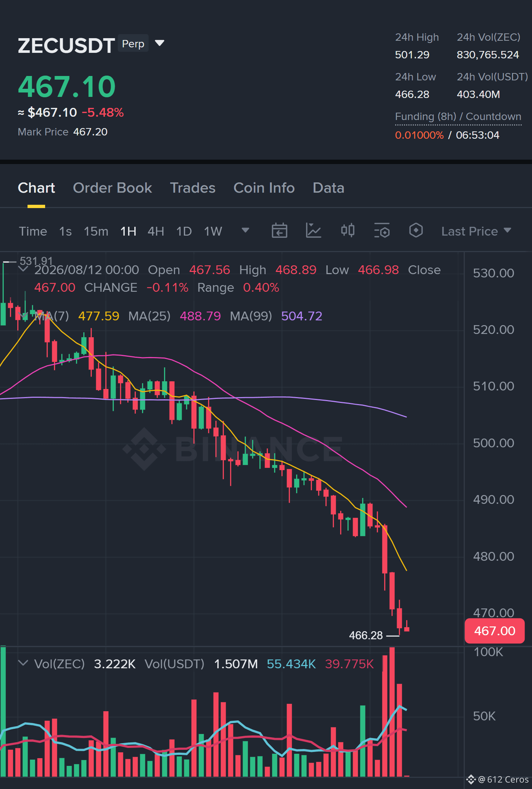
Task: Tap the 530.00 price axis label
Action: [x=493, y=273]
